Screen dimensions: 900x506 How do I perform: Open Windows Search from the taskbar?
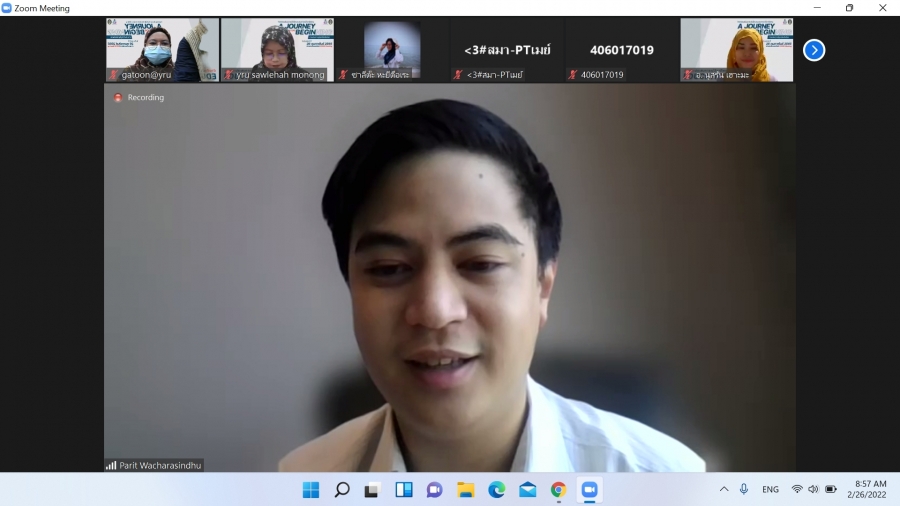pos(342,490)
